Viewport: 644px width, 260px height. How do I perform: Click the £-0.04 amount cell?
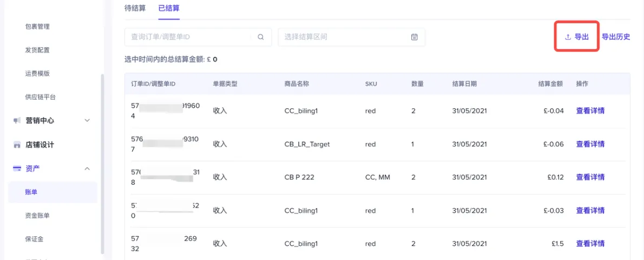point(554,110)
